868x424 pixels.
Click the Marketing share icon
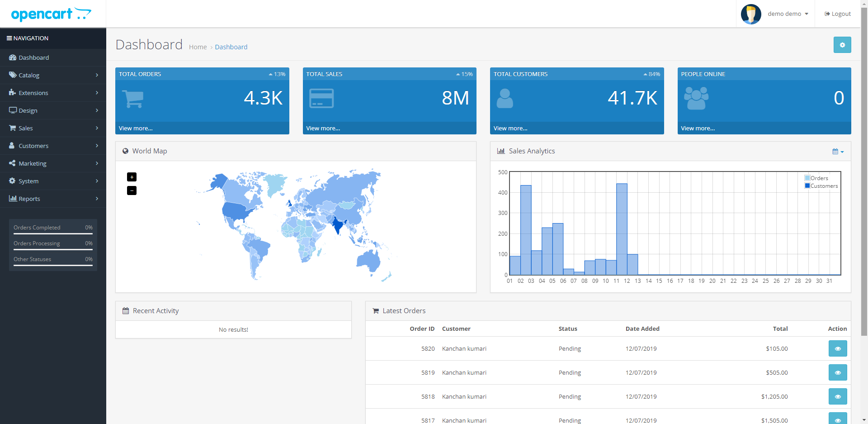click(x=12, y=163)
